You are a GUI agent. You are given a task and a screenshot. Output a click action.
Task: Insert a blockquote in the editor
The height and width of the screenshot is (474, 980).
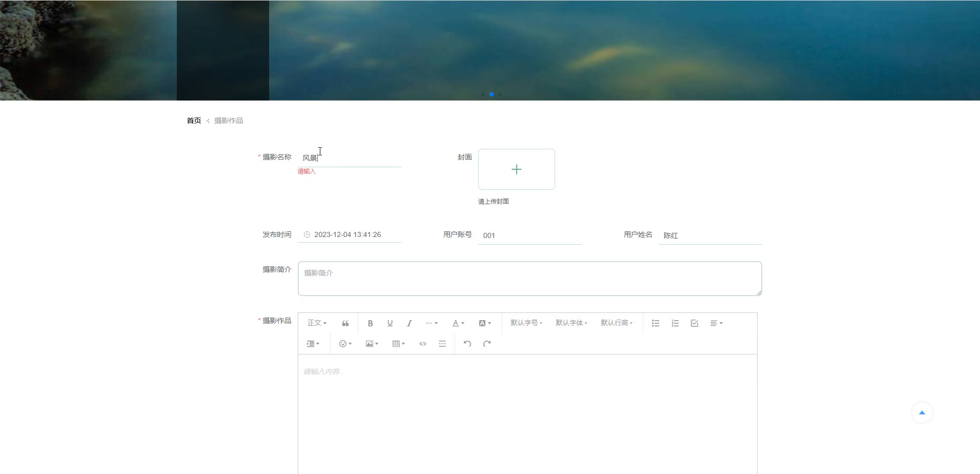(x=345, y=323)
